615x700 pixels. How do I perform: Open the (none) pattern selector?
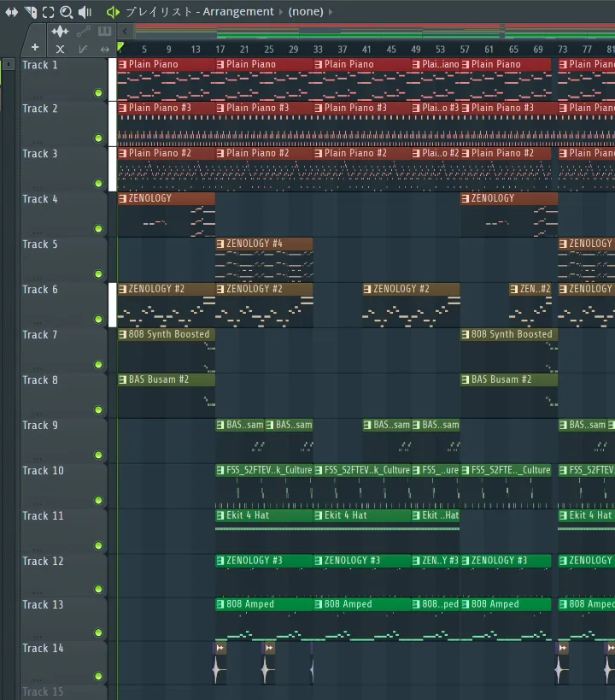(x=306, y=12)
